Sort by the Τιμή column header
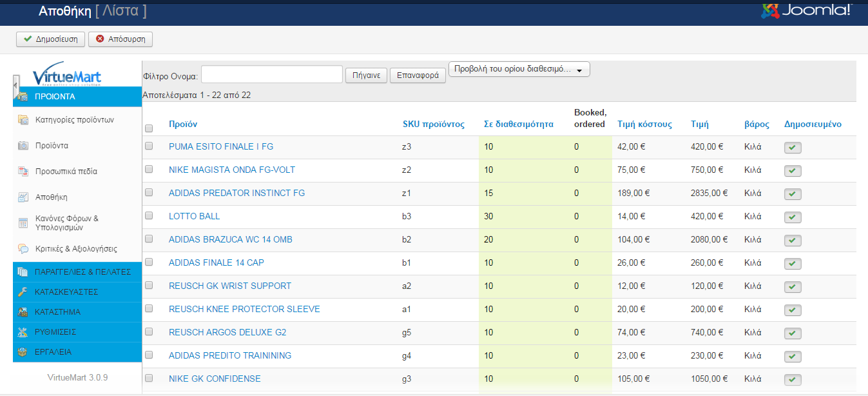 700,124
